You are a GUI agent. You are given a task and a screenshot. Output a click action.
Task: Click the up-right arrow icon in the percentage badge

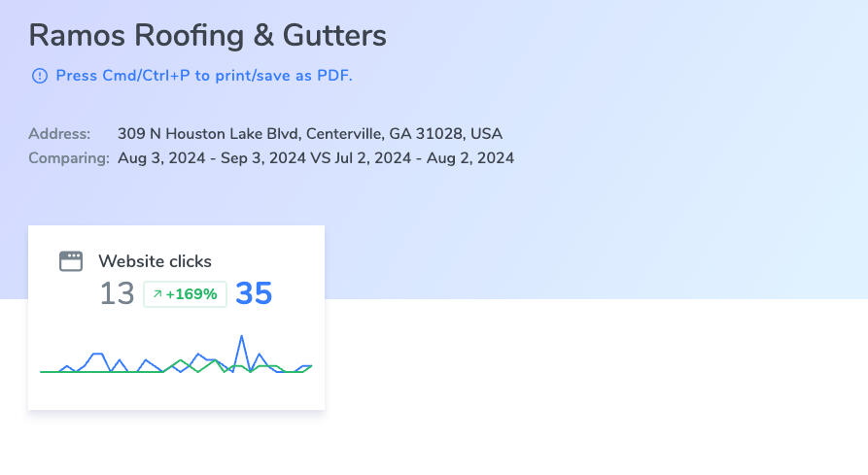point(156,294)
